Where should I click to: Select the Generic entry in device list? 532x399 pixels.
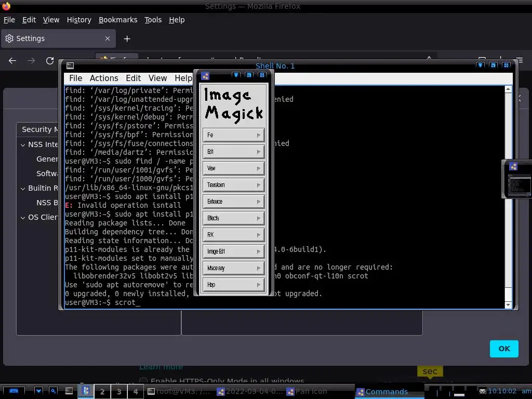point(47,159)
